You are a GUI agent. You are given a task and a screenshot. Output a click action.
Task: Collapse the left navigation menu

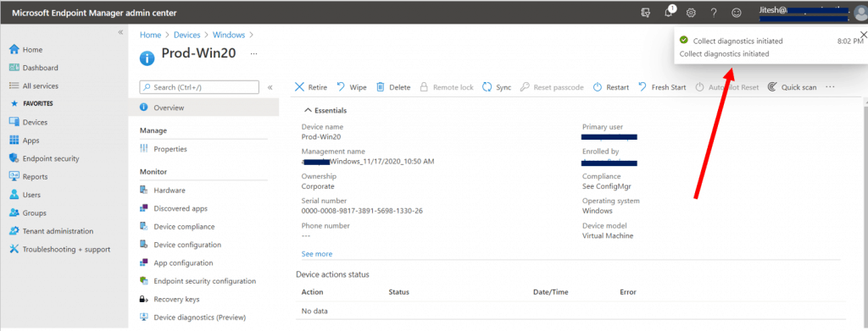pos(120,33)
